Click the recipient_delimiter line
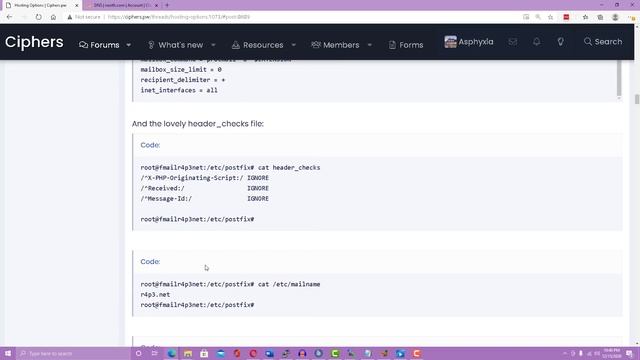640x360 pixels. coord(183,80)
